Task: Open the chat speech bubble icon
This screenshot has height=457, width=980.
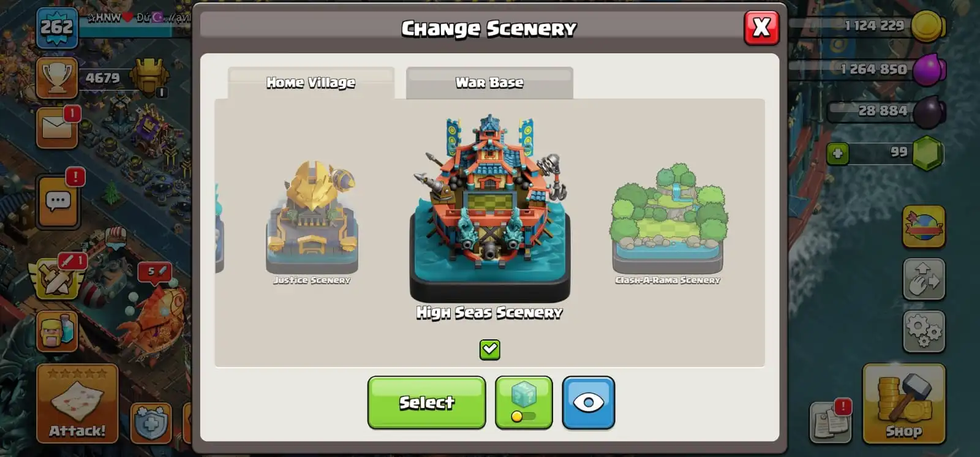Action: click(x=58, y=202)
